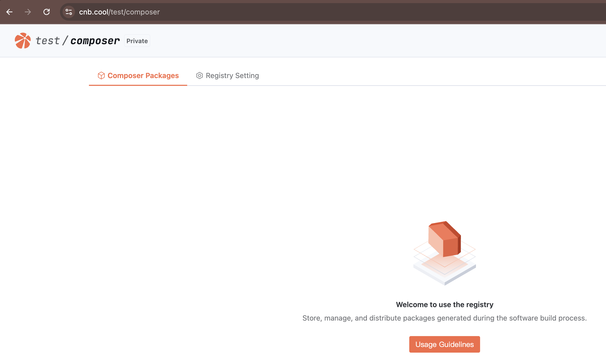Screen dimensions: 606x364
Task: Click the browser title strip above address bar
Action: [x=310, y=1]
